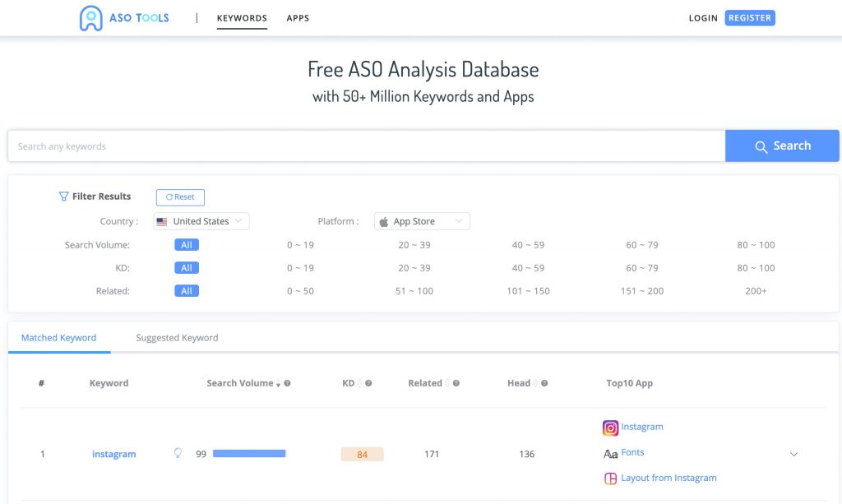Click the Layout from Instagram app icon

pyautogui.click(x=610, y=479)
